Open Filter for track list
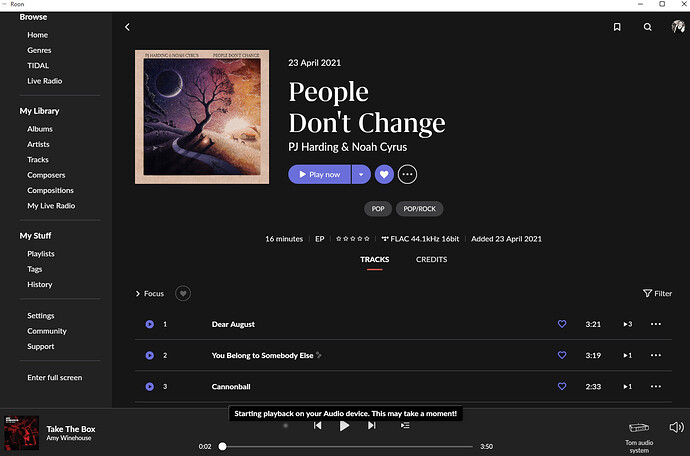Screen dimensions: 690x456 (x=657, y=294)
